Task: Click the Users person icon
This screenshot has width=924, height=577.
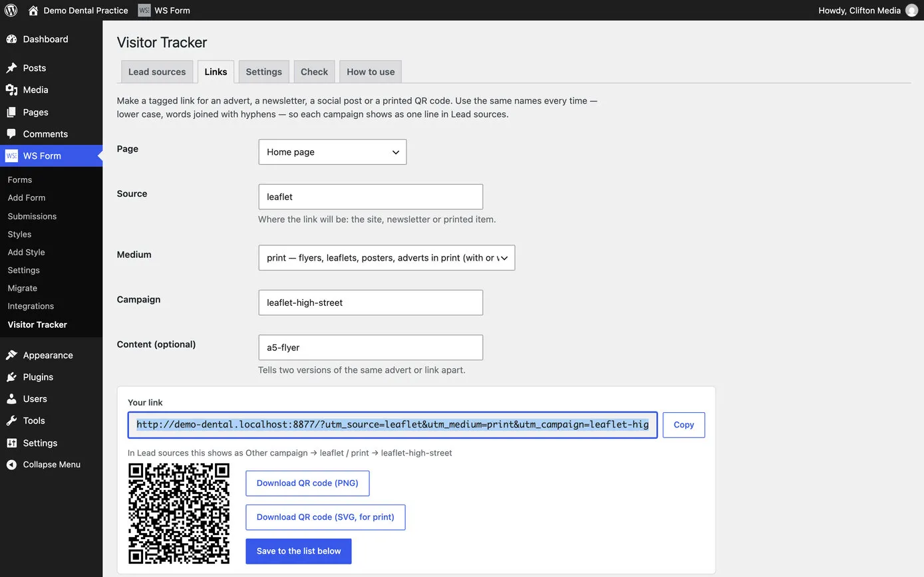Action: (11, 399)
